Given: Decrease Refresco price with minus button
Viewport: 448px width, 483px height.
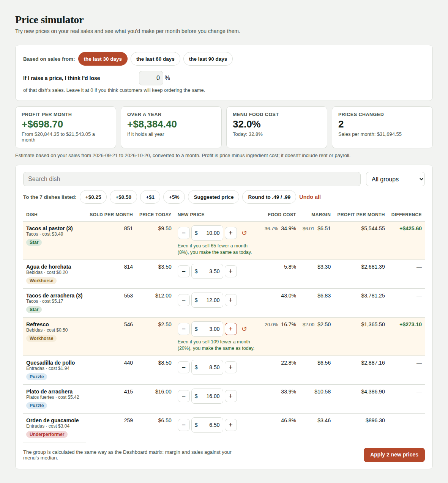Looking at the screenshot, I should (184, 329).
